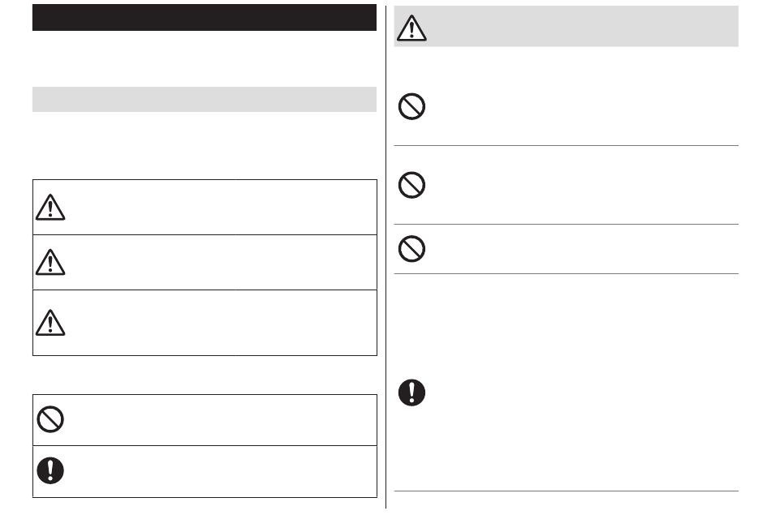Viewport: 771px width, 532px height.
Task: Select the warning triangle in the three-row table's middle row
Action: coord(50,262)
